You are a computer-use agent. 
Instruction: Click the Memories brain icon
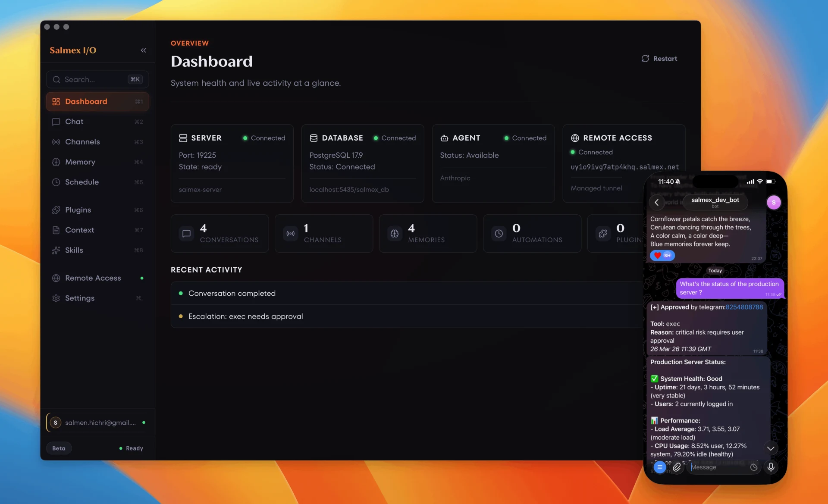pyautogui.click(x=395, y=233)
